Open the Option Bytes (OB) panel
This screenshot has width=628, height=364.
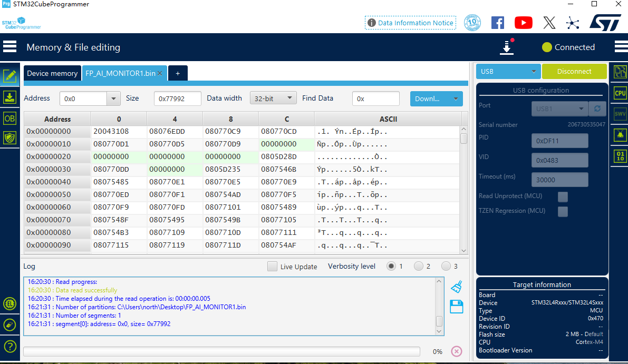pos(9,119)
